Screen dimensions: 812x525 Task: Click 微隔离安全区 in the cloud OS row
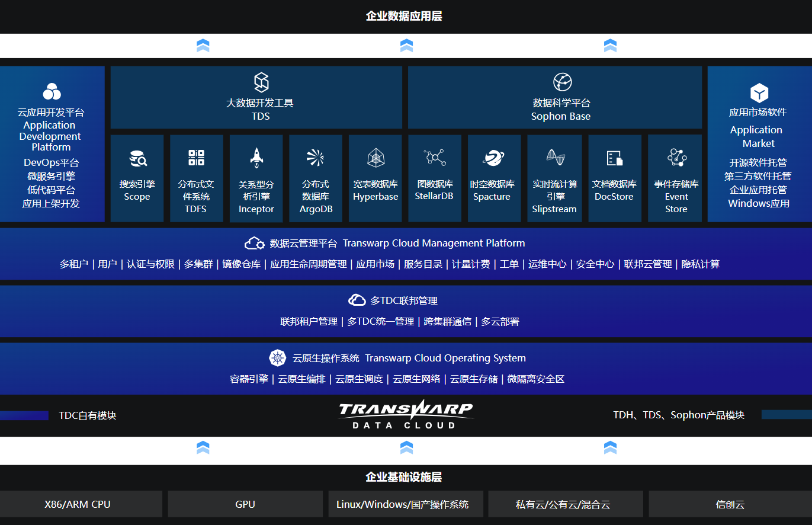(x=536, y=379)
